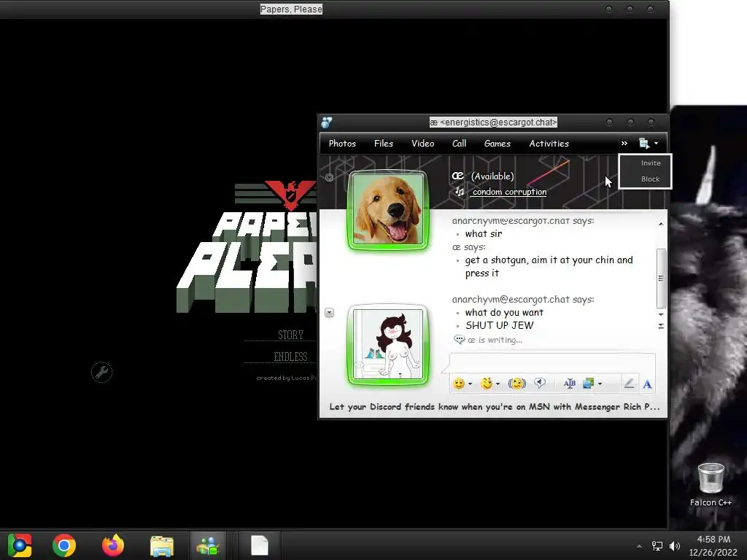Click the taskbar clock showing 4:58 PM

tap(713, 545)
